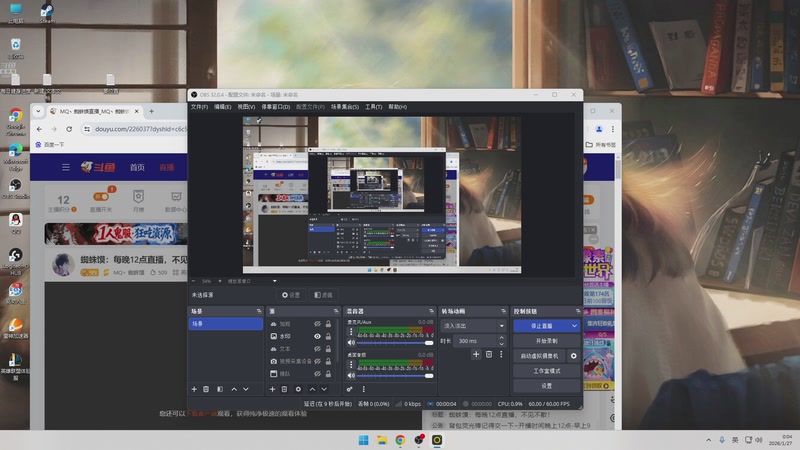
Task: Delete the selected scene with the trash icon
Action: pos(206,389)
